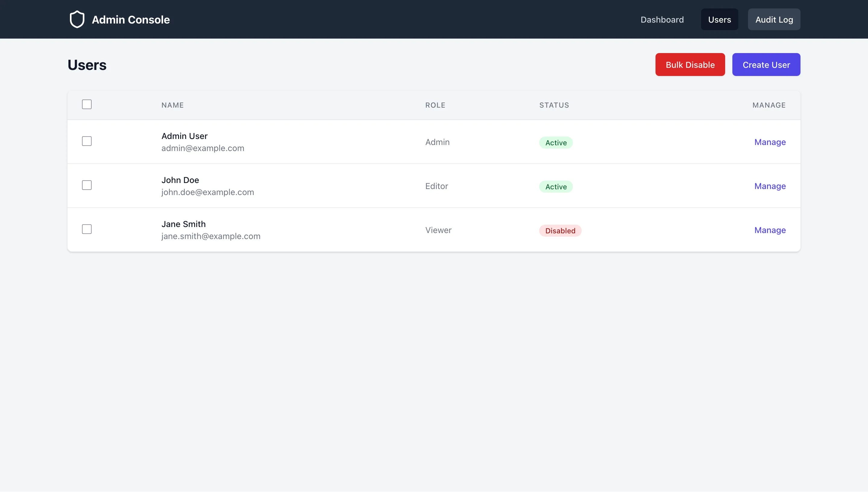The height and width of the screenshot is (492, 868).
Task: Open Manage for Jane Smith
Action: (770, 230)
